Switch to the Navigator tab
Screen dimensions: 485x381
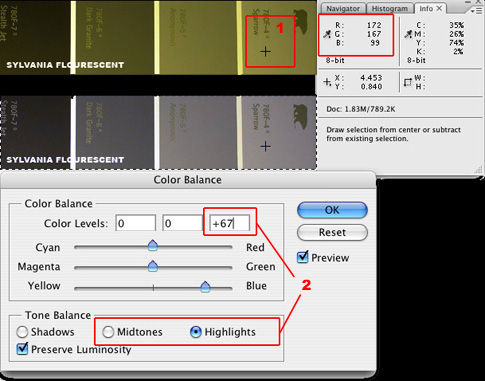click(x=343, y=8)
